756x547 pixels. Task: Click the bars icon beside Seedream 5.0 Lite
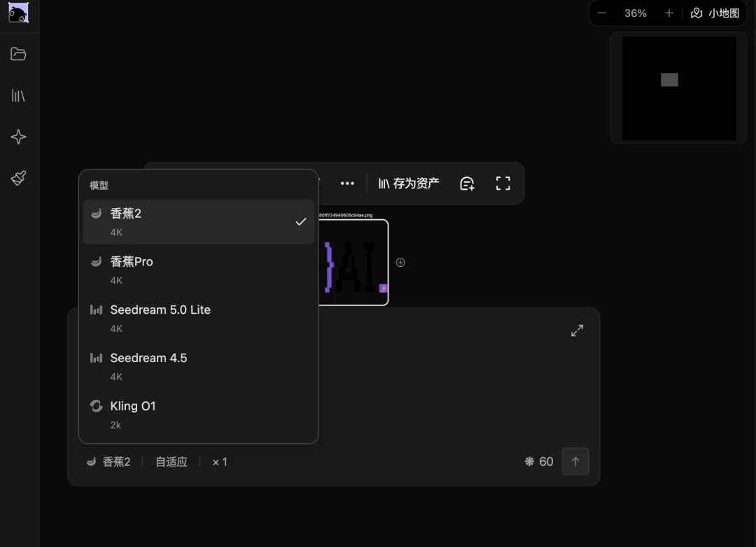coord(97,310)
